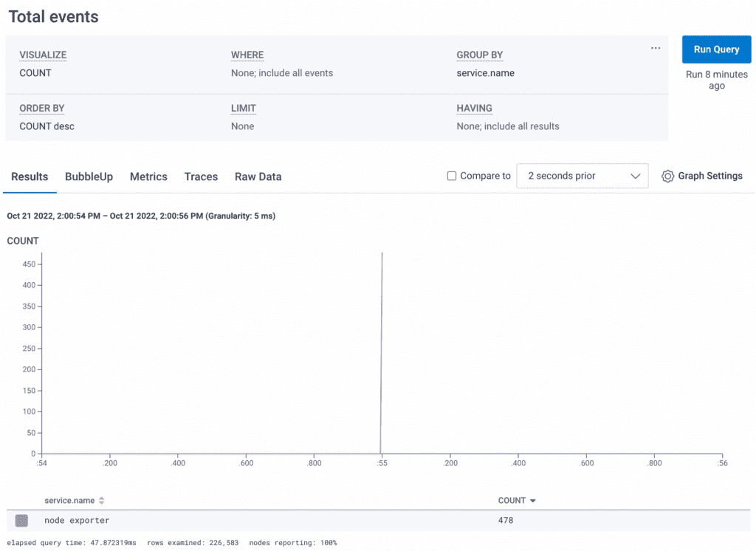The height and width of the screenshot is (551, 756).
Task: Select the Traces tab
Action: [x=201, y=177]
